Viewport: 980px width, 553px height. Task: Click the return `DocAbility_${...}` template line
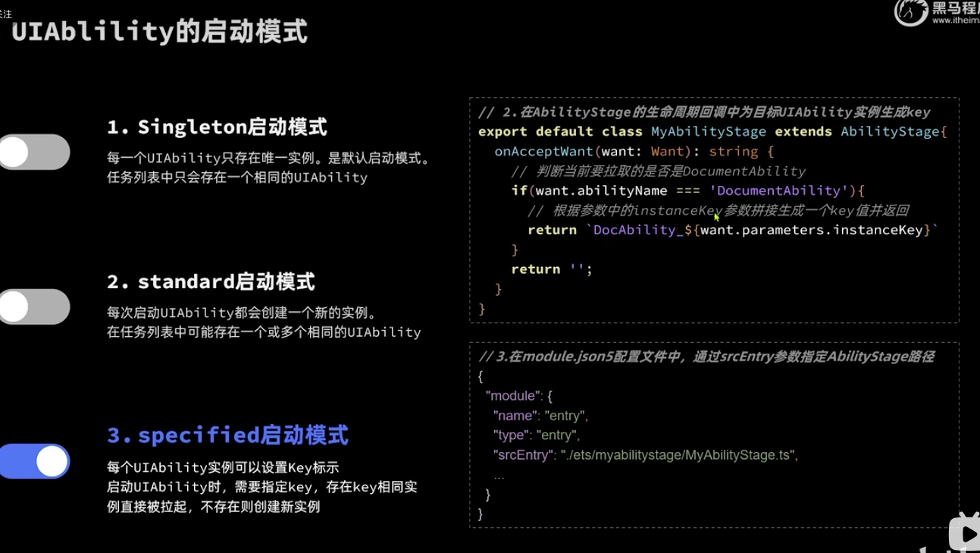[732, 230]
